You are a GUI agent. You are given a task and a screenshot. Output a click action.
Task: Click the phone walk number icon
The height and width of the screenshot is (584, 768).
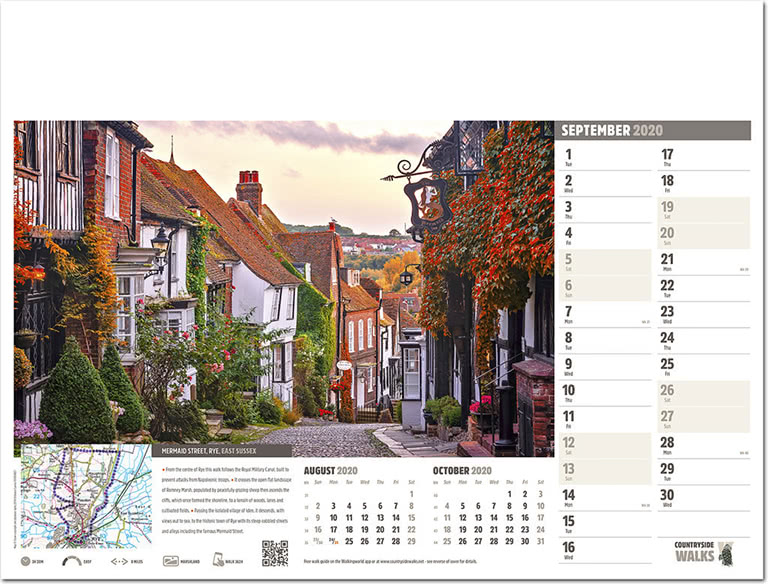218,560
